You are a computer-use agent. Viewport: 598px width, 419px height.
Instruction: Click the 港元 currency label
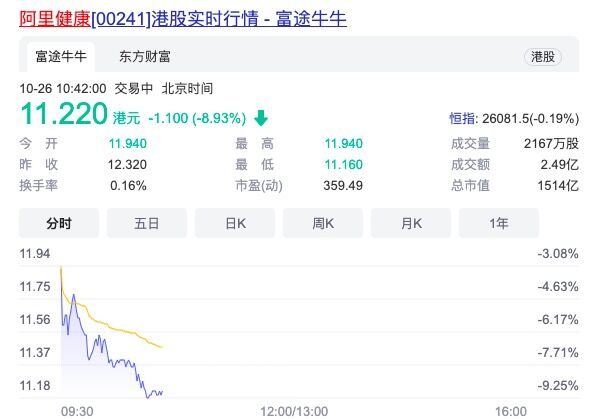click(126, 119)
